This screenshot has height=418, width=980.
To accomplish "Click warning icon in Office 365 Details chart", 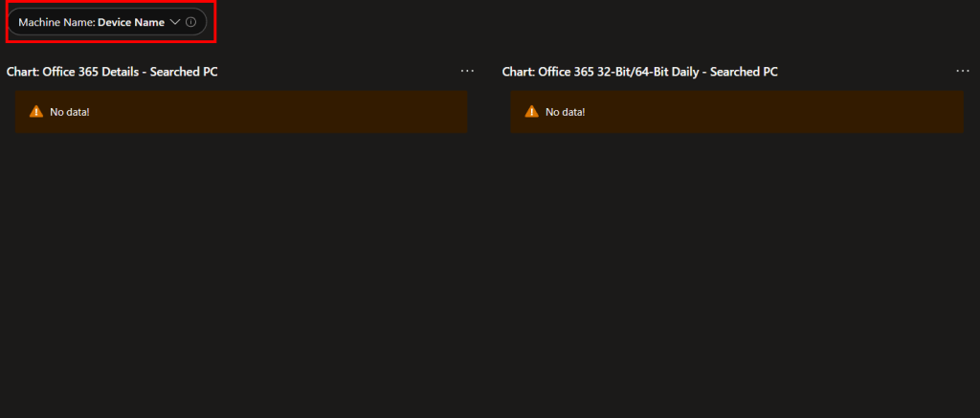I will point(36,112).
